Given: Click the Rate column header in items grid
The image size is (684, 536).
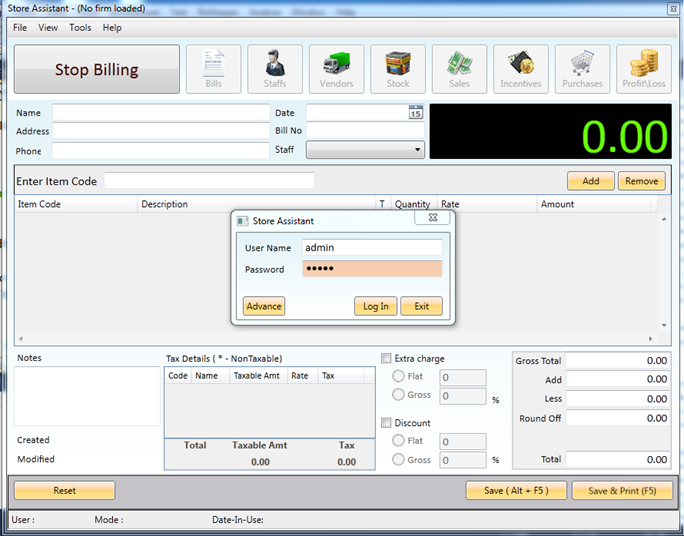Looking at the screenshot, I should [x=487, y=204].
